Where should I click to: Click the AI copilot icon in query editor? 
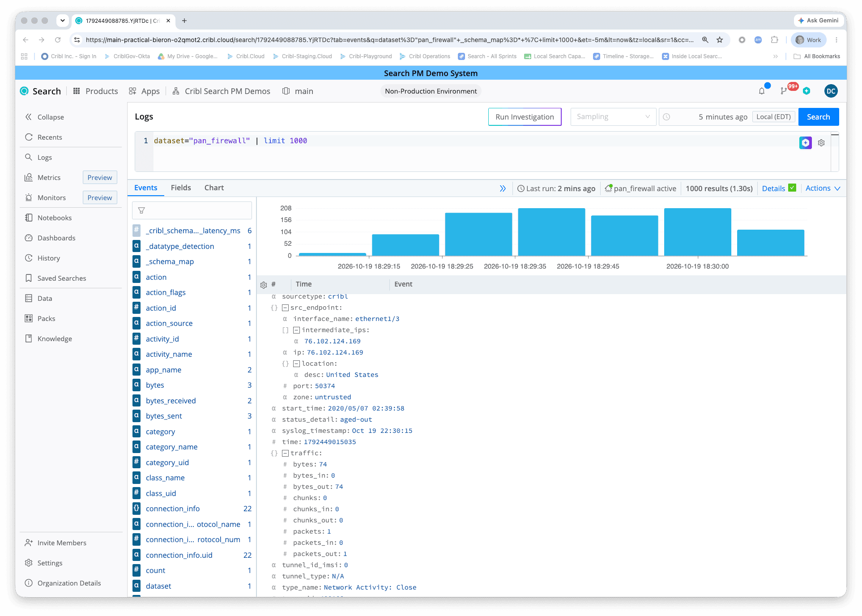pyautogui.click(x=806, y=143)
